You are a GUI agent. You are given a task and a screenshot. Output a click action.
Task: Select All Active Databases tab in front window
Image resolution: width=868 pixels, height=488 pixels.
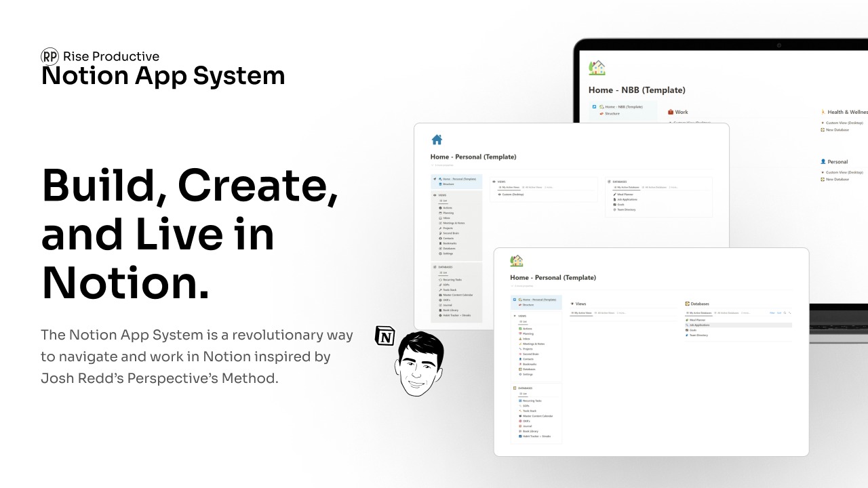point(726,313)
